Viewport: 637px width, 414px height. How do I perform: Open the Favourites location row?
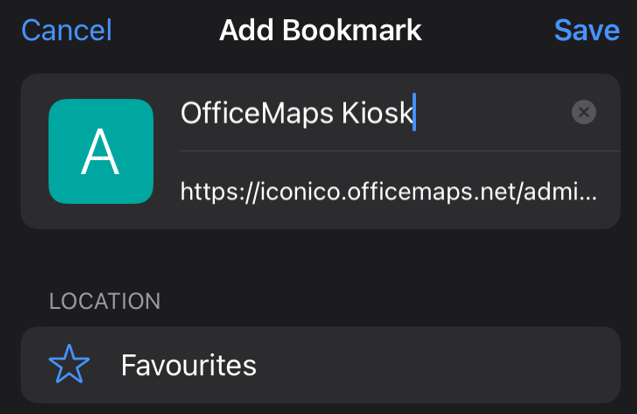click(x=321, y=364)
